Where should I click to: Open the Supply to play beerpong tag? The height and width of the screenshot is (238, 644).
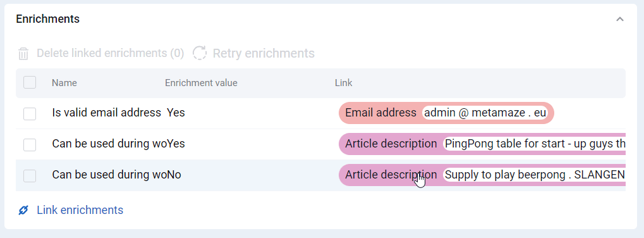[x=482, y=175]
